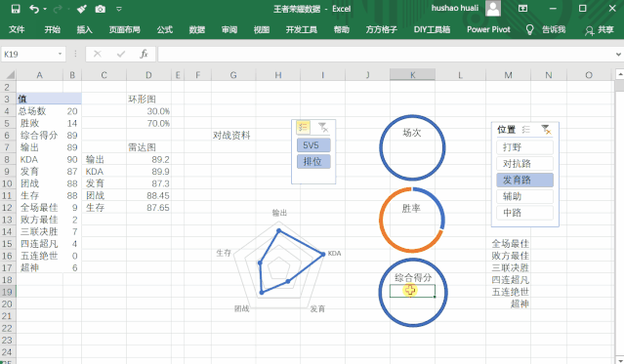624x364 pixels.
Task: Select 对抗路 in 位置 slicer
Action: tap(525, 164)
